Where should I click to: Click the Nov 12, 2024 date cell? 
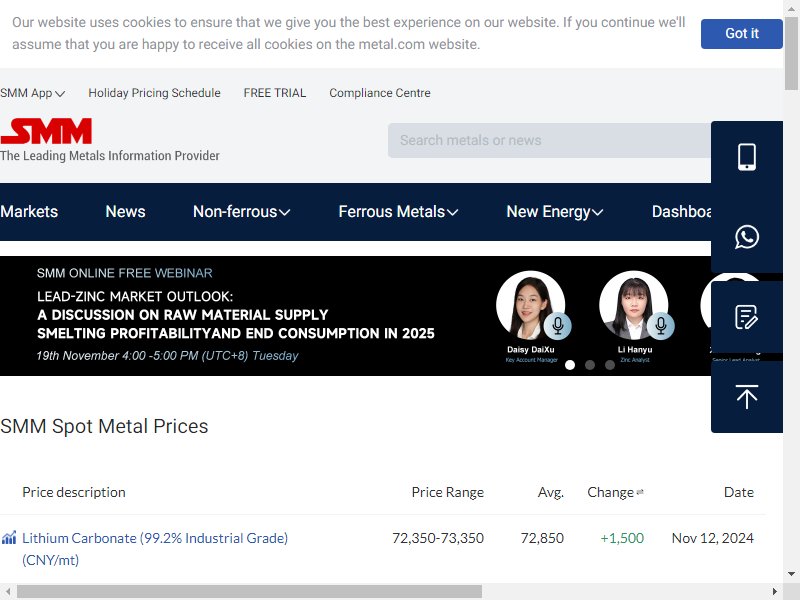click(713, 538)
